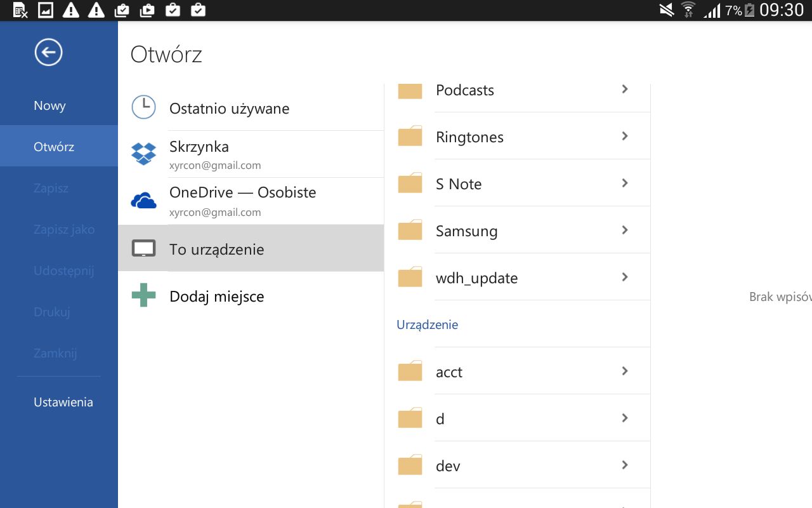
Task: Click the OneDrive cloud icon
Action: click(x=143, y=201)
